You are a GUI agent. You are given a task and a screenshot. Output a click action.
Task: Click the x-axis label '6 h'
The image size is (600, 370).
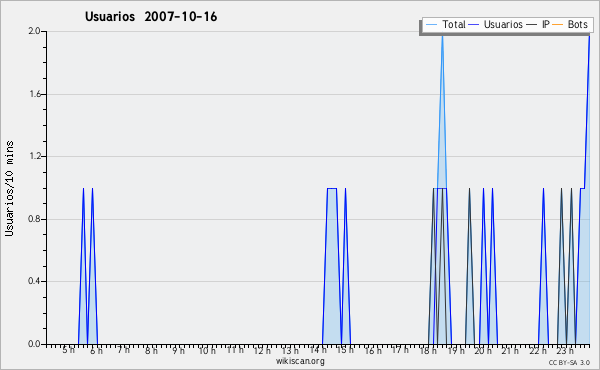pyautogui.click(x=96, y=350)
